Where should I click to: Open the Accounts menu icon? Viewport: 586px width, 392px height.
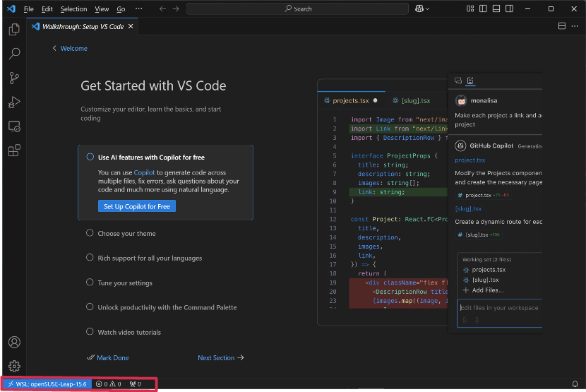[x=14, y=343]
